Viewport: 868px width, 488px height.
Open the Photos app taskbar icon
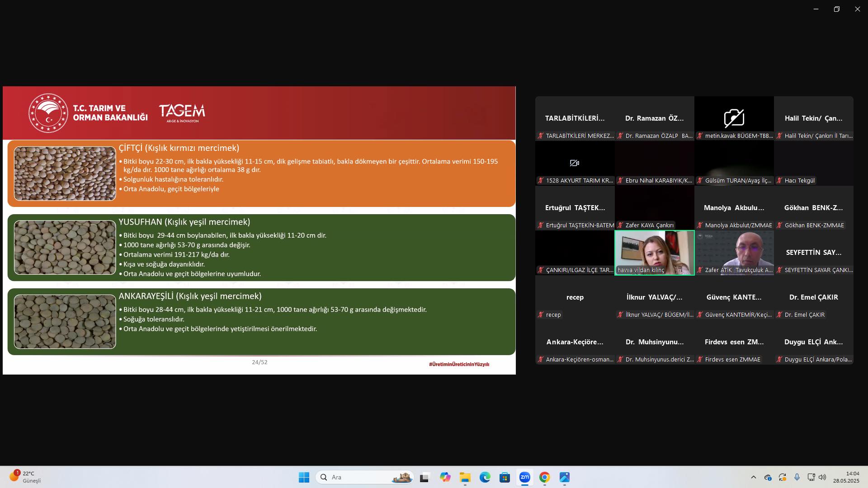pyautogui.click(x=564, y=477)
